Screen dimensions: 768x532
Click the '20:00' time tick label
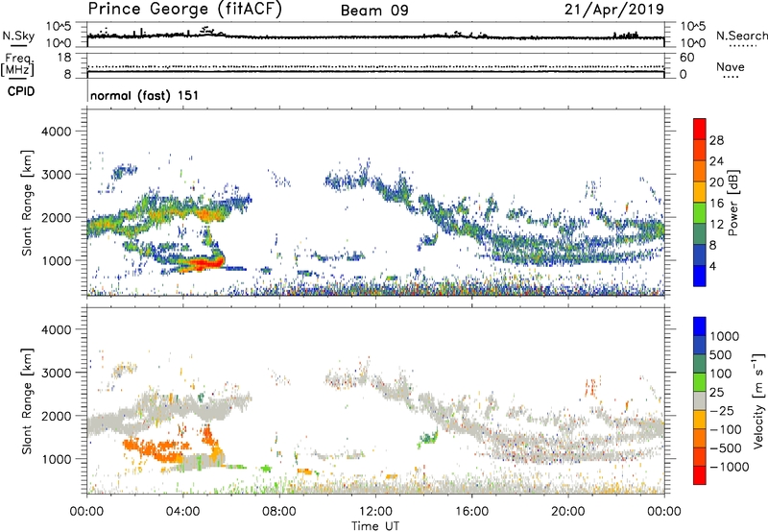[x=568, y=512]
